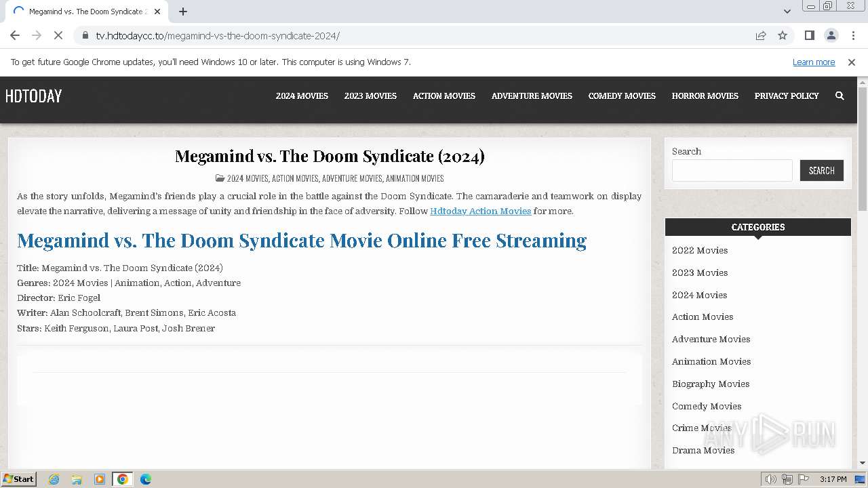The height and width of the screenshot is (488, 868).
Task: Click the SEARCH button
Action: point(822,171)
